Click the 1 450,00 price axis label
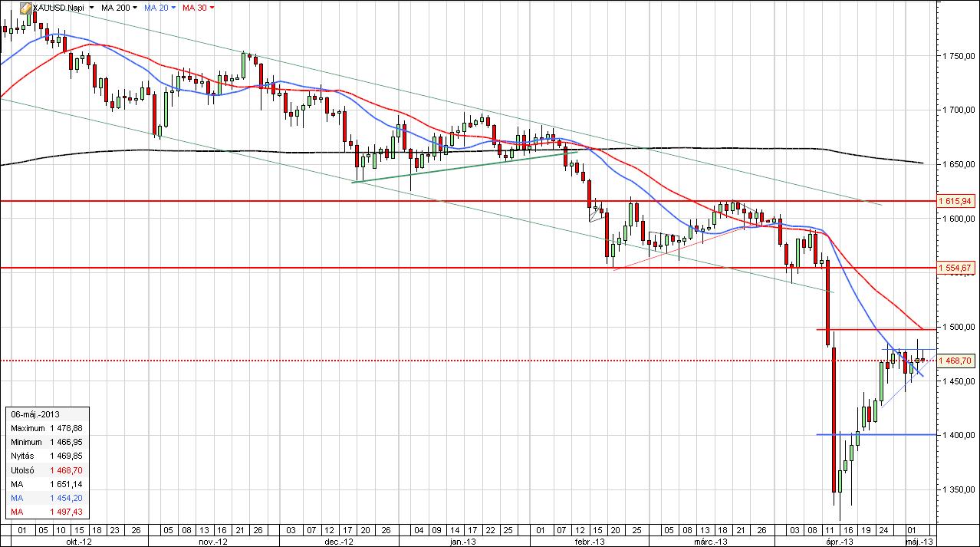The image size is (980, 547). pos(958,381)
